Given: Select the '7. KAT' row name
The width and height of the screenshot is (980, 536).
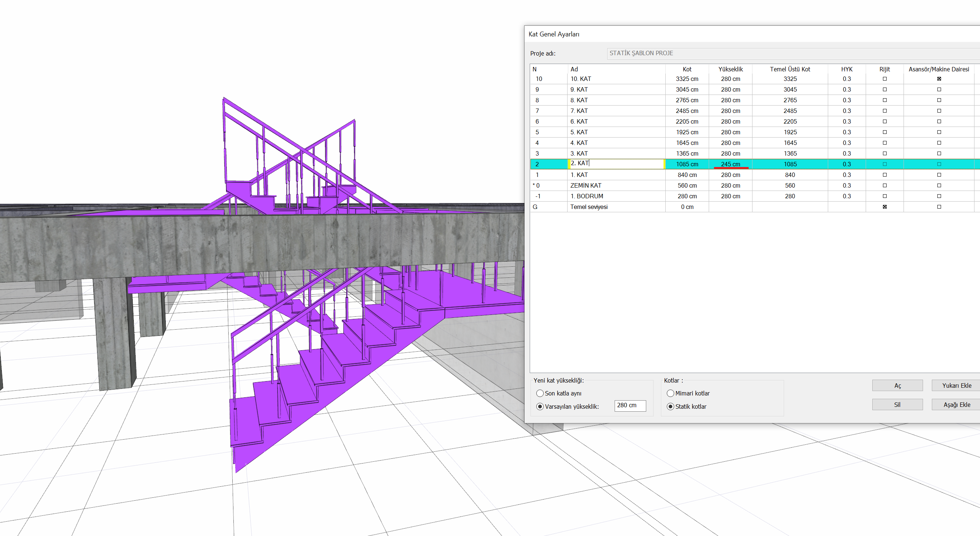Looking at the screenshot, I should (x=579, y=111).
